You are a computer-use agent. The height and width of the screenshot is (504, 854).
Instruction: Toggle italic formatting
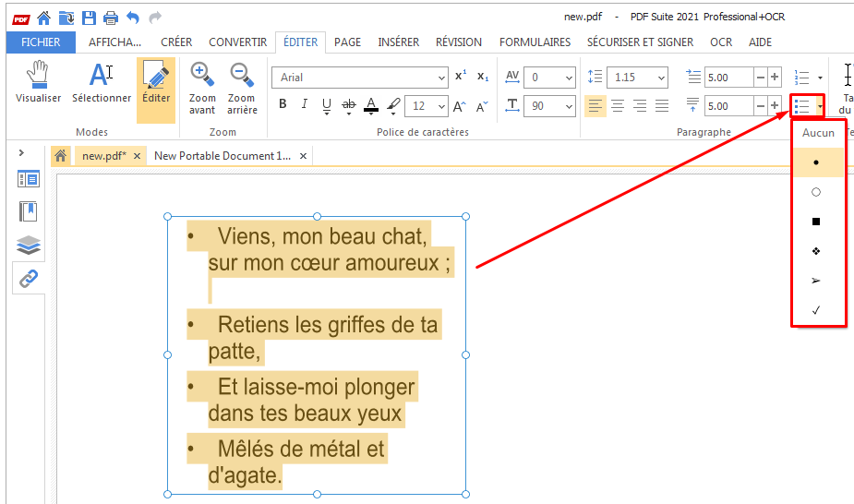coord(305,104)
